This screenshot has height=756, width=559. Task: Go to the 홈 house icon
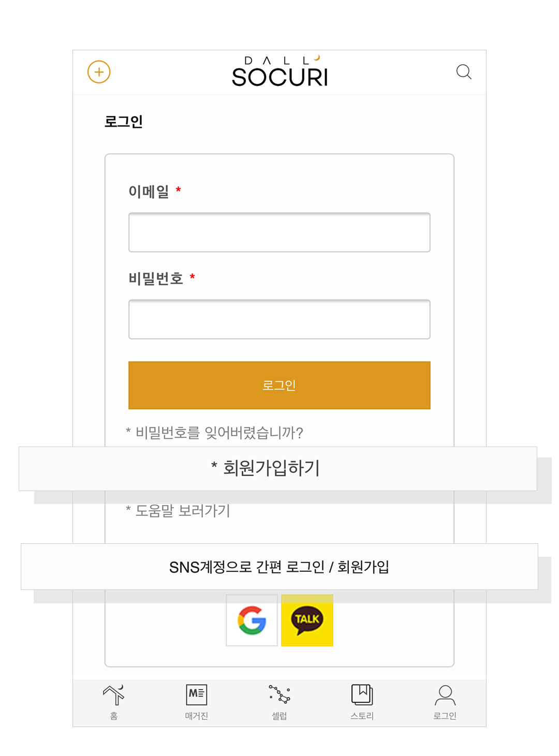pyautogui.click(x=114, y=694)
